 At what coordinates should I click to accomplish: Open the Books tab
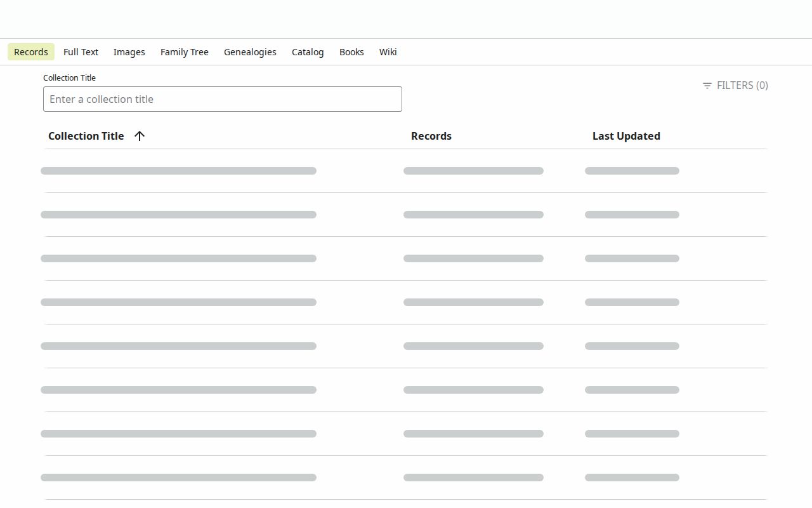point(351,52)
